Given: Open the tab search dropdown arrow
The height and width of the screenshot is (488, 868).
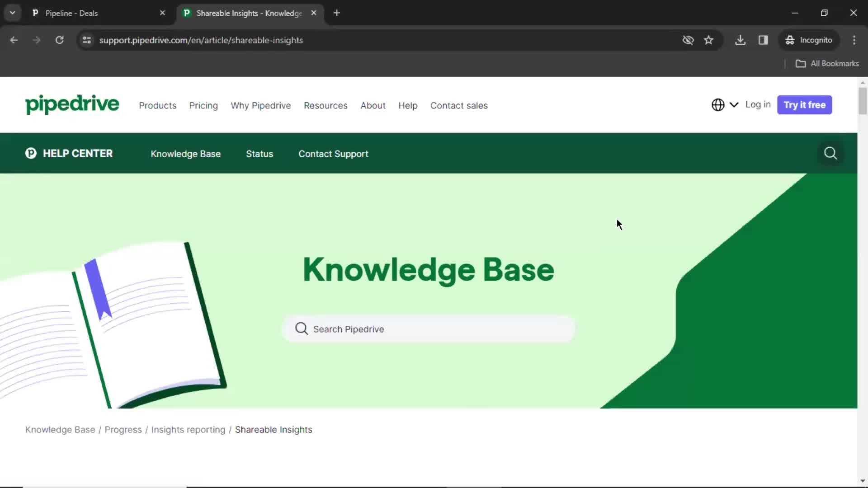Looking at the screenshot, I should tap(12, 13).
